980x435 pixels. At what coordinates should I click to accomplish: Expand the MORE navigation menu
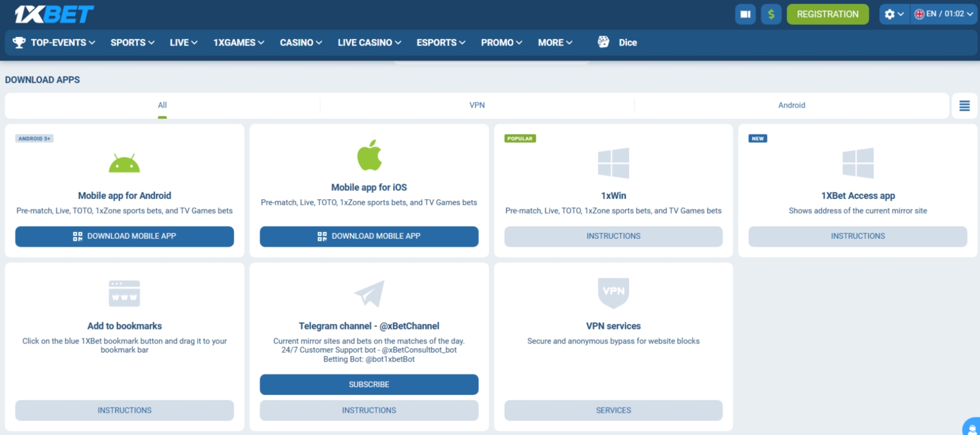(x=555, y=42)
